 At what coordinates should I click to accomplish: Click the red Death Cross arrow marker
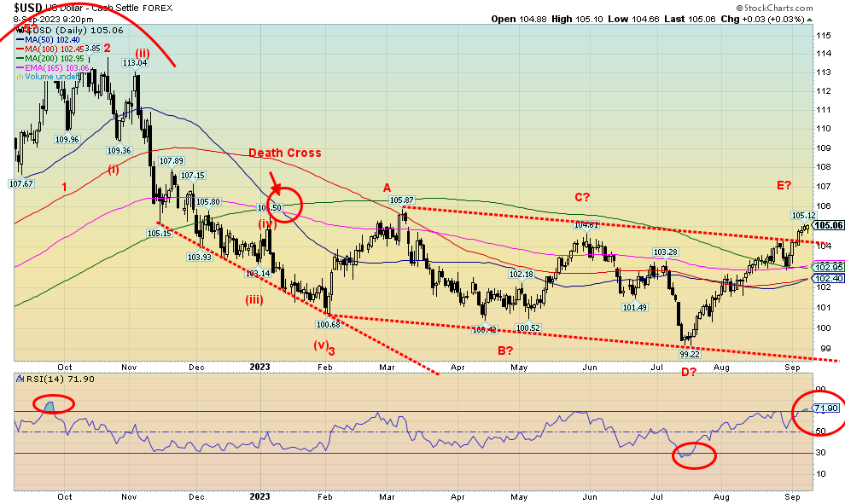click(275, 182)
